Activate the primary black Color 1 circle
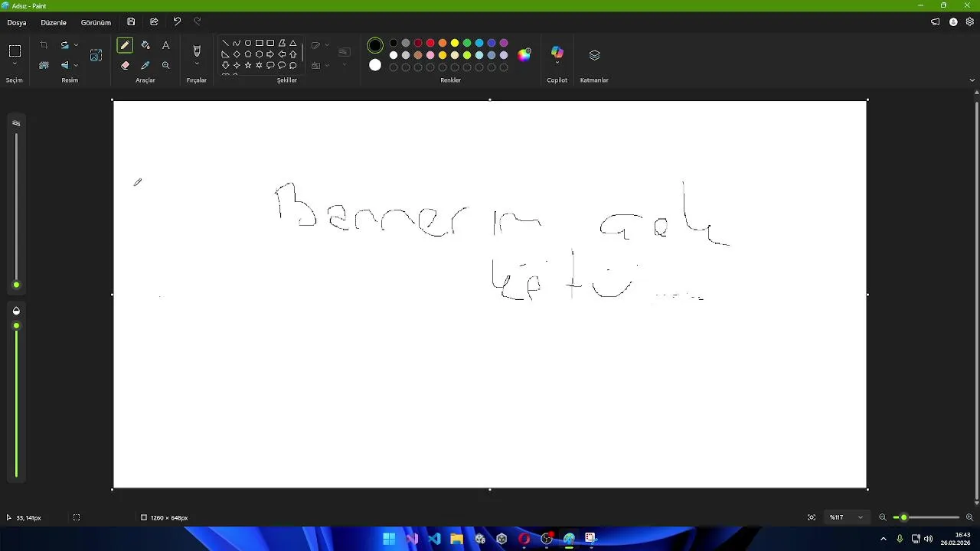Viewport: 980px width, 551px height. pyautogui.click(x=375, y=46)
